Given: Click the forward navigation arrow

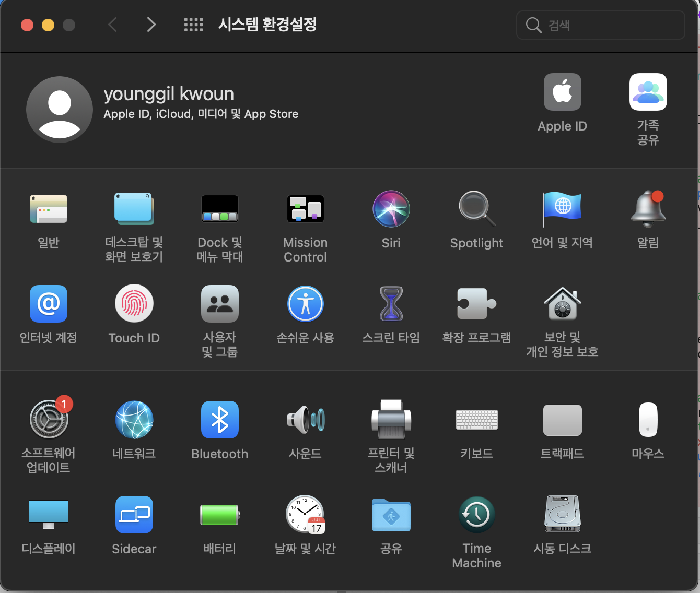Looking at the screenshot, I should coord(151,25).
